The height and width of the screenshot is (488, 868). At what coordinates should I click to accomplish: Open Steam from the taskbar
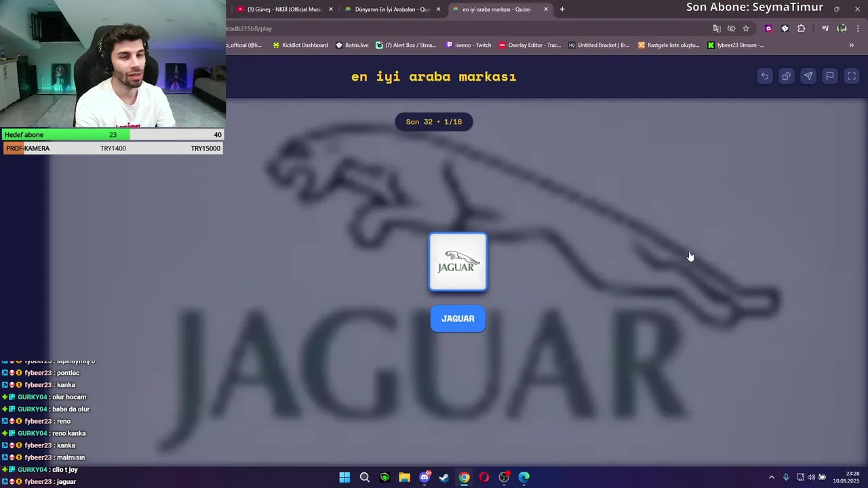point(444,477)
